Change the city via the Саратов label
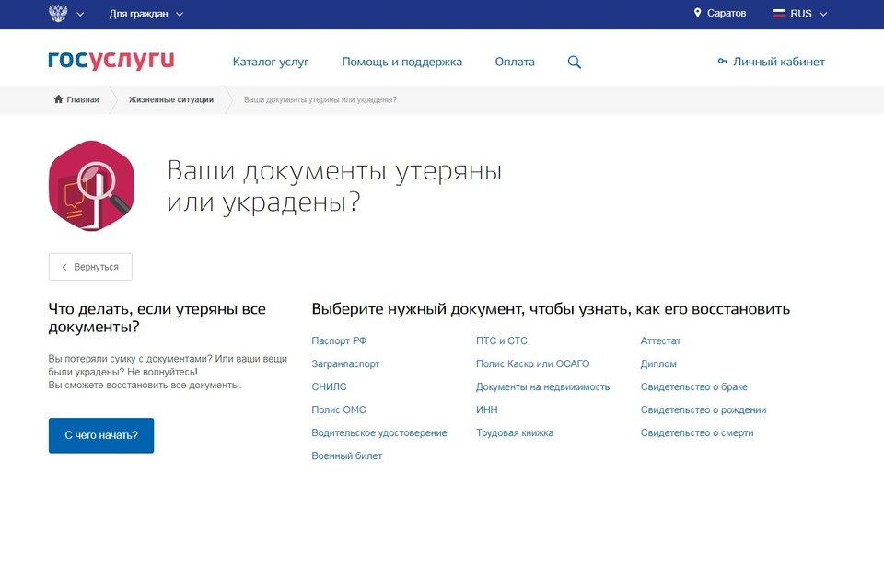The width and height of the screenshot is (884, 588). click(x=727, y=13)
